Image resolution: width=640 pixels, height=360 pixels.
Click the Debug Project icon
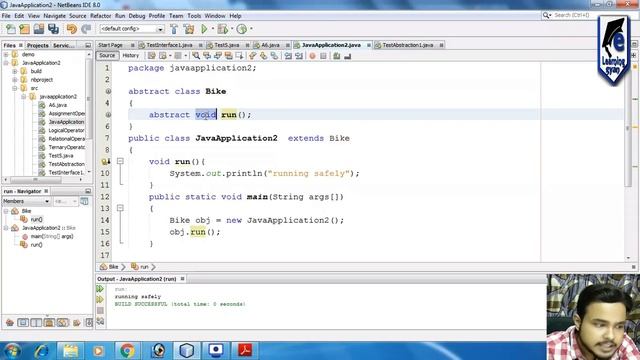point(222,29)
